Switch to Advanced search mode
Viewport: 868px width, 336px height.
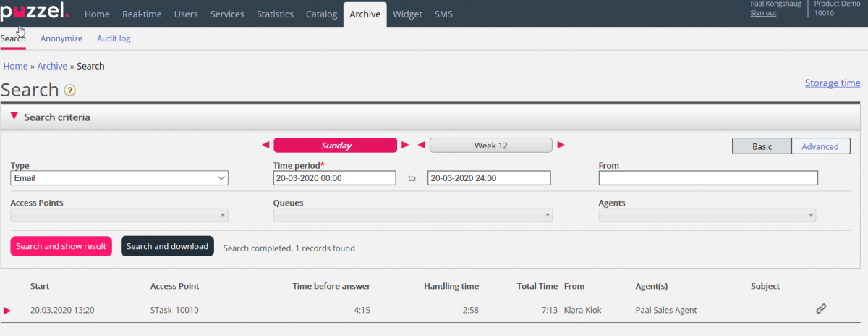820,146
